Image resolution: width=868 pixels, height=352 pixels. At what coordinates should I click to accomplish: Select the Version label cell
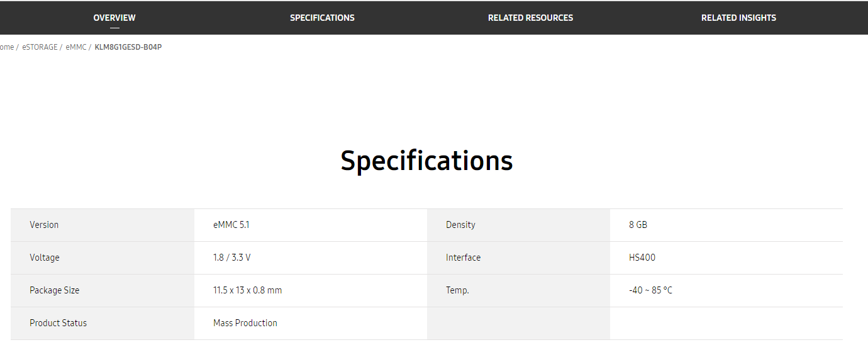(103, 225)
